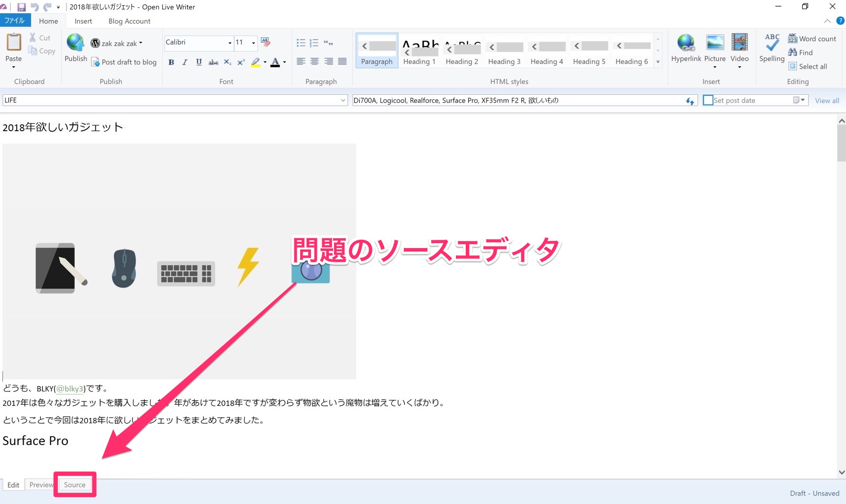846x504 pixels.
Task: Toggle Strikethrough formatting
Action: (x=213, y=62)
